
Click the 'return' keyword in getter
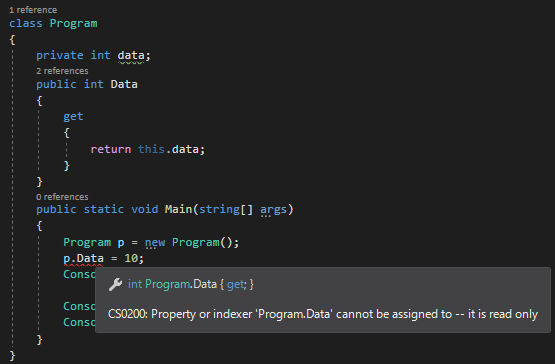click(x=111, y=149)
